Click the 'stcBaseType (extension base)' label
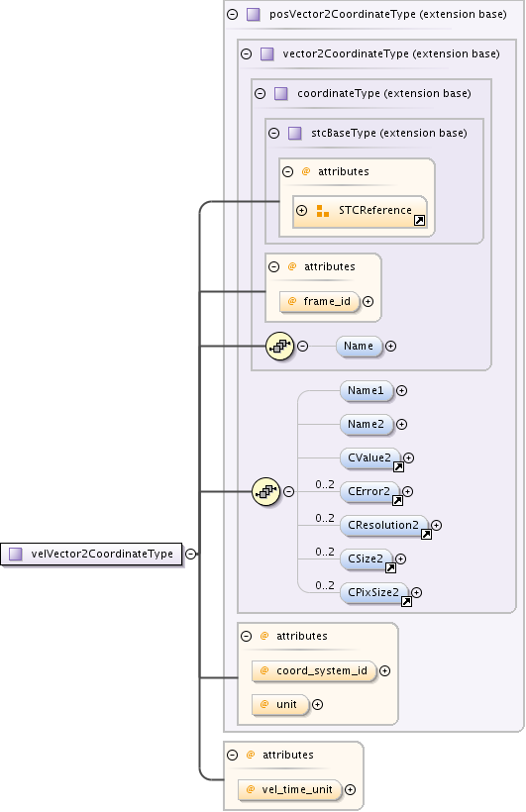 coord(389,133)
